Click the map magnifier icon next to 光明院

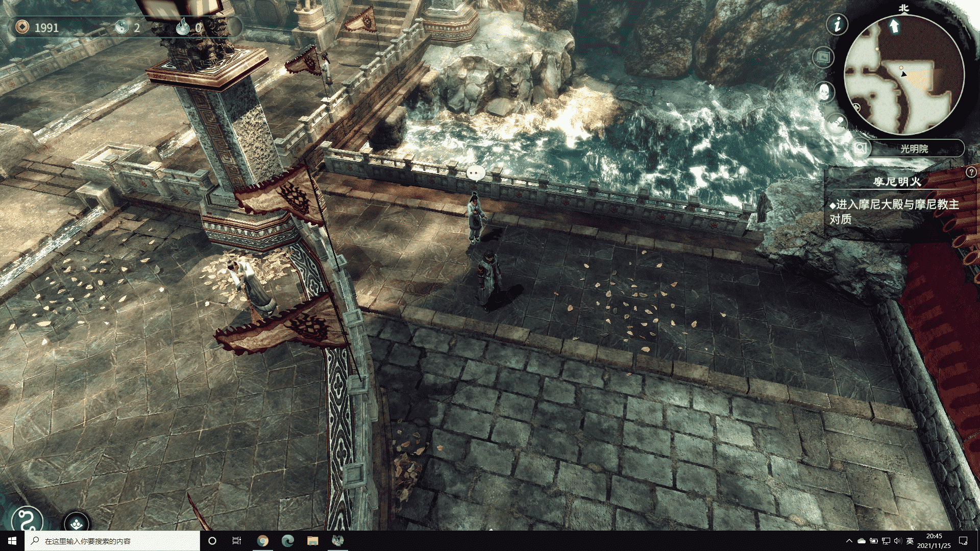pyautogui.click(x=861, y=148)
